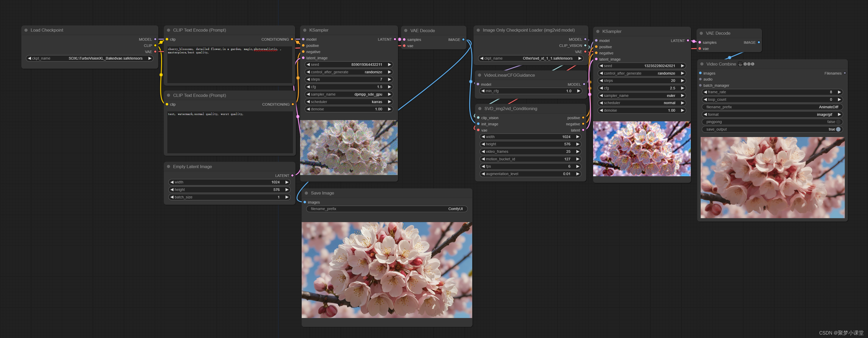Decrease video_frames using its left arrow

click(x=483, y=152)
